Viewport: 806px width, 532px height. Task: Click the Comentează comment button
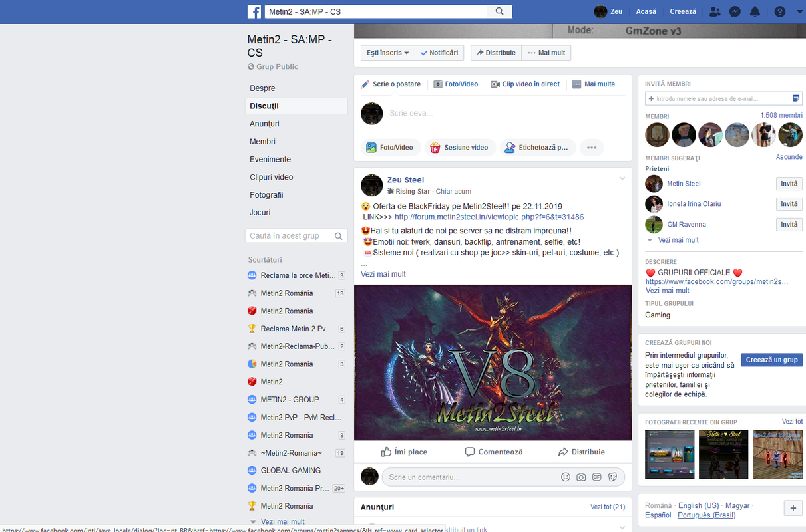pyautogui.click(x=493, y=452)
